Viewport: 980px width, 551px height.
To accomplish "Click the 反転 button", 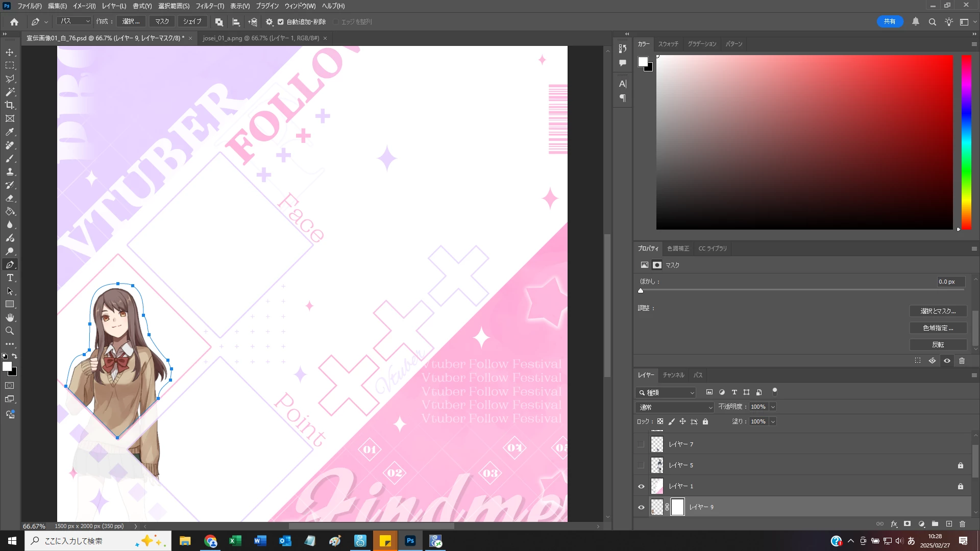I will pos(938,345).
